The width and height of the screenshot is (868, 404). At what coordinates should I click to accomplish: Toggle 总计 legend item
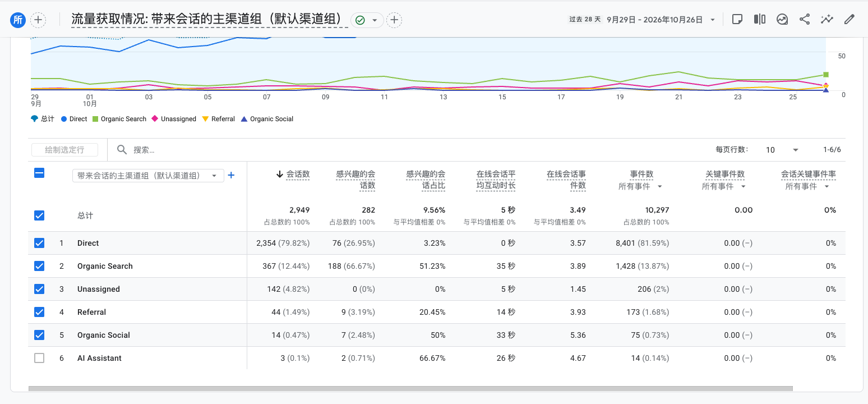pos(43,119)
